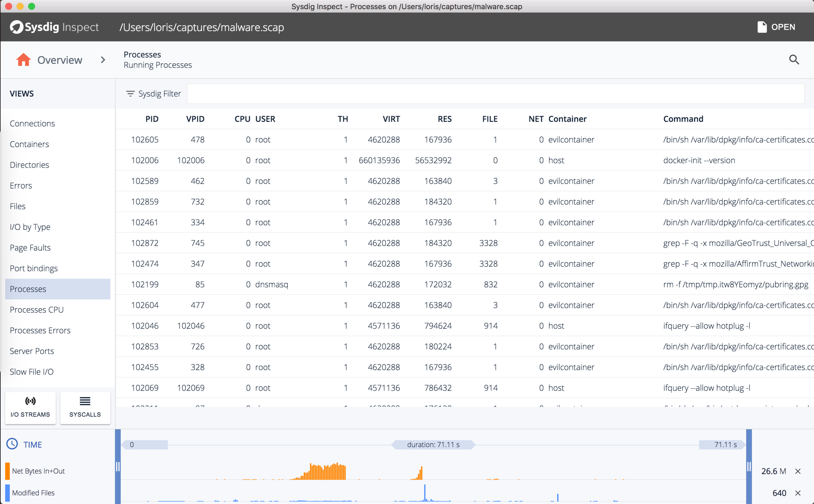Click the right timeline selection handle
This screenshot has width=814, height=504.
pos(748,466)
